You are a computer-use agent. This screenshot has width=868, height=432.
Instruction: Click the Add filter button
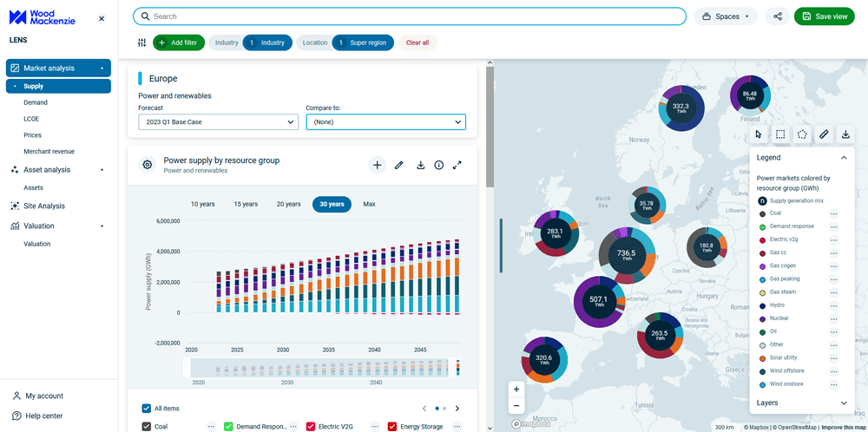179,43
